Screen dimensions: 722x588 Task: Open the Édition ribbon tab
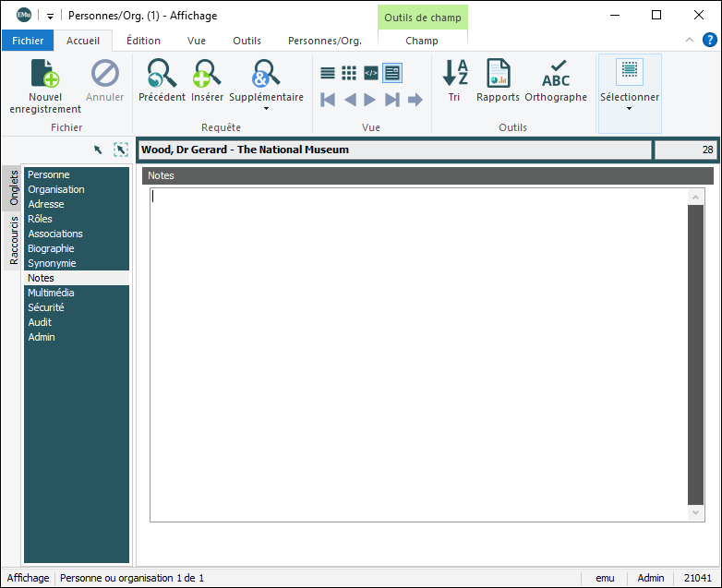[143, 41]
